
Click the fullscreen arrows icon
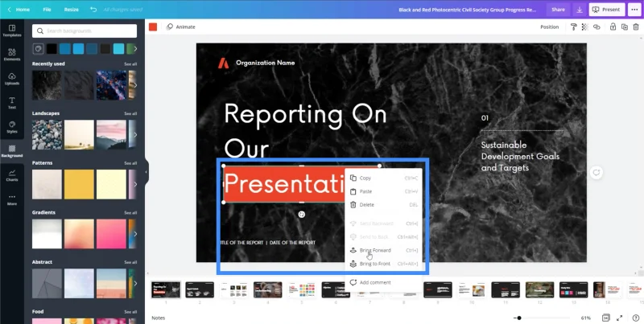pos(619,318)
